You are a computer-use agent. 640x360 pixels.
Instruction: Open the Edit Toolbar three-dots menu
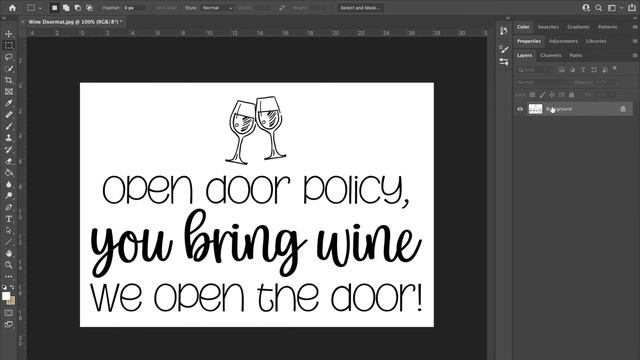coord(9,276)
